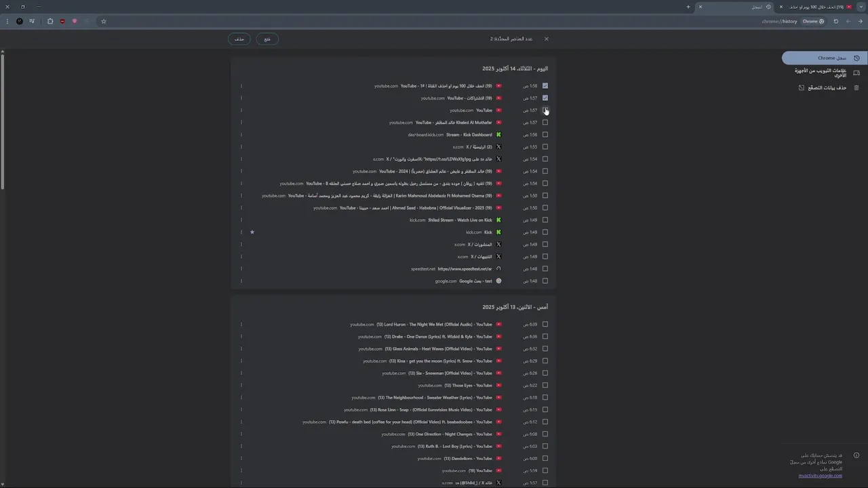
Task: Open https://www.speedtest.net/ar history link
Action: click(465, 269)
